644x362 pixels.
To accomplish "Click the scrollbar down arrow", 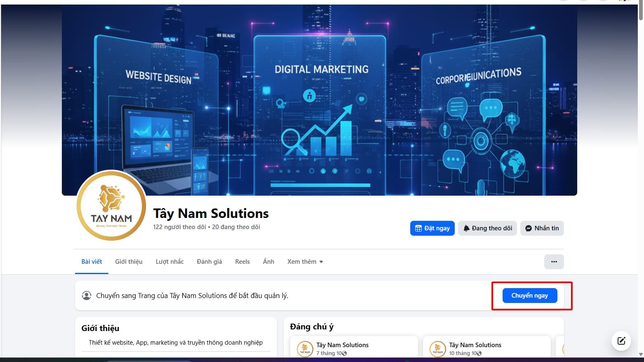I will point(641,354).
